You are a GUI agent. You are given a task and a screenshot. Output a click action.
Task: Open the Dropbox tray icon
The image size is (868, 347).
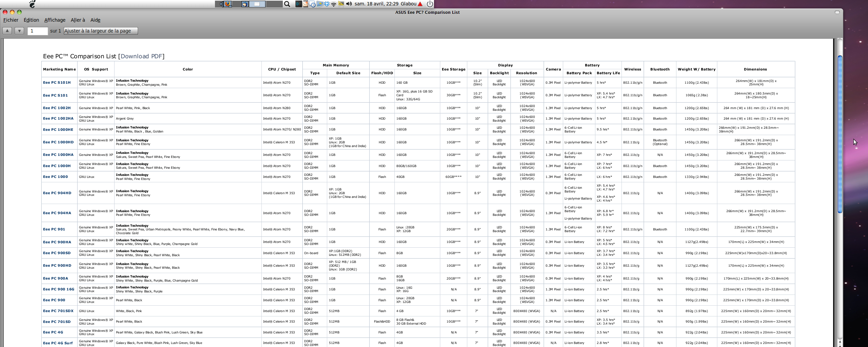pos(327,4)
